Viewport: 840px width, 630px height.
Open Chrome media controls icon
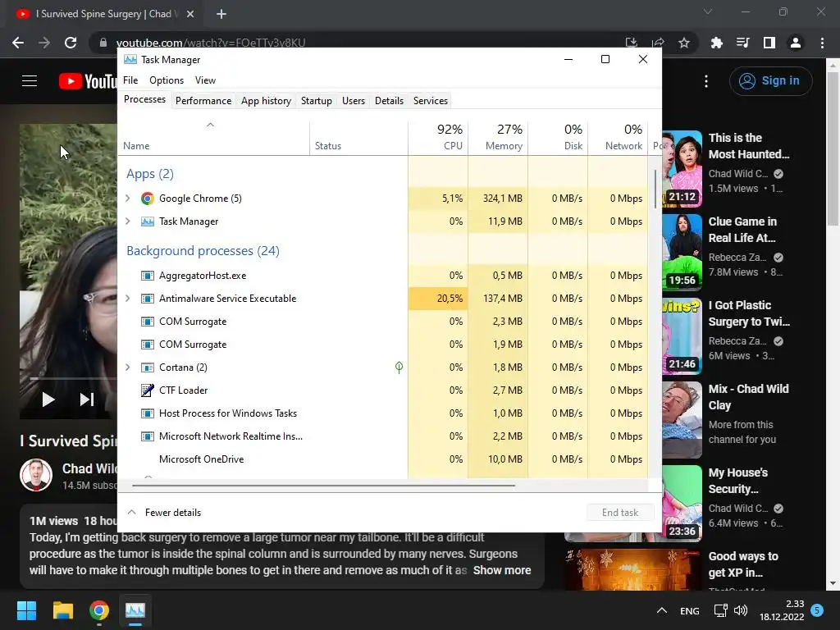pos(742,43)
